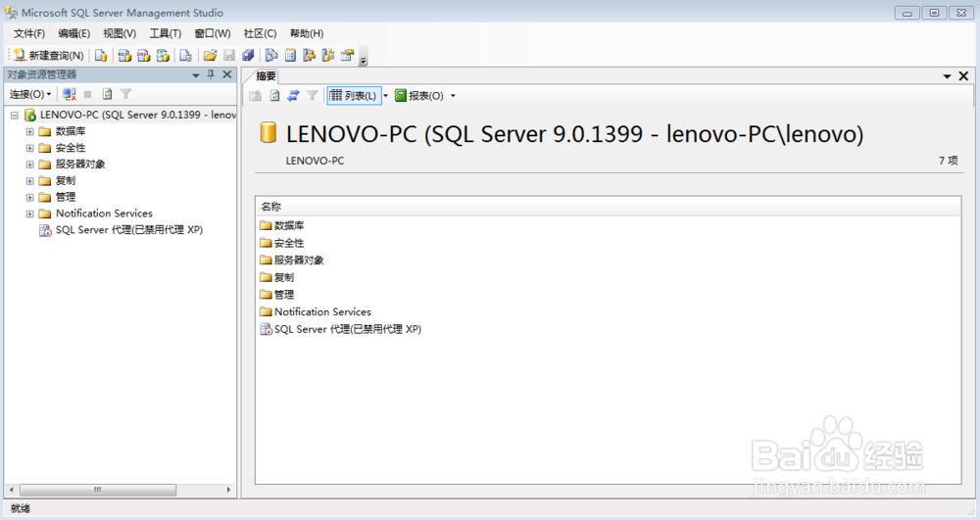Click Disconnect icon in Object Explorer
Screen dimensions: 980x520
tap(70, 94)
